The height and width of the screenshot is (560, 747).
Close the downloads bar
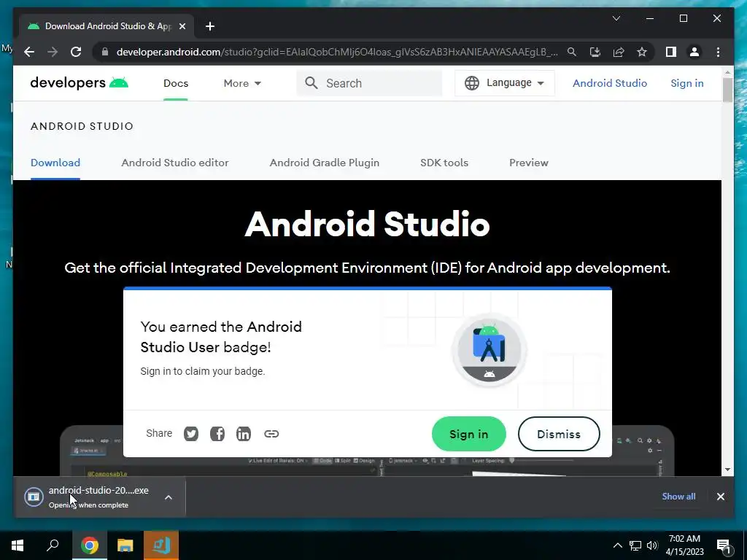coord(720,496)
